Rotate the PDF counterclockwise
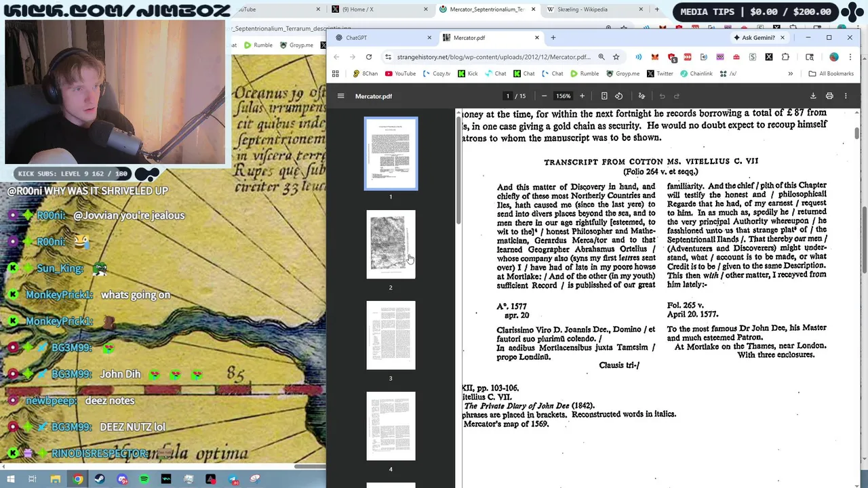This screenshot has width=868, height=488. 618,96
